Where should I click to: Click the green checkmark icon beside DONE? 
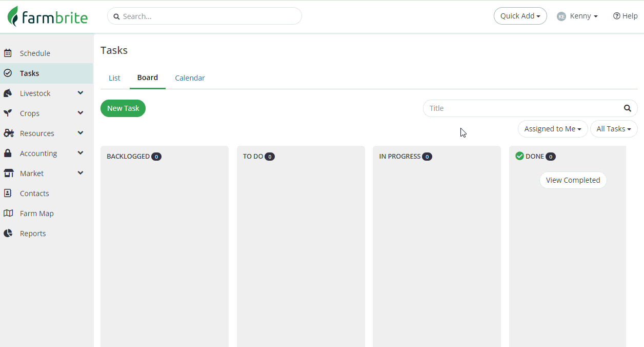click(x=519, y=156)
